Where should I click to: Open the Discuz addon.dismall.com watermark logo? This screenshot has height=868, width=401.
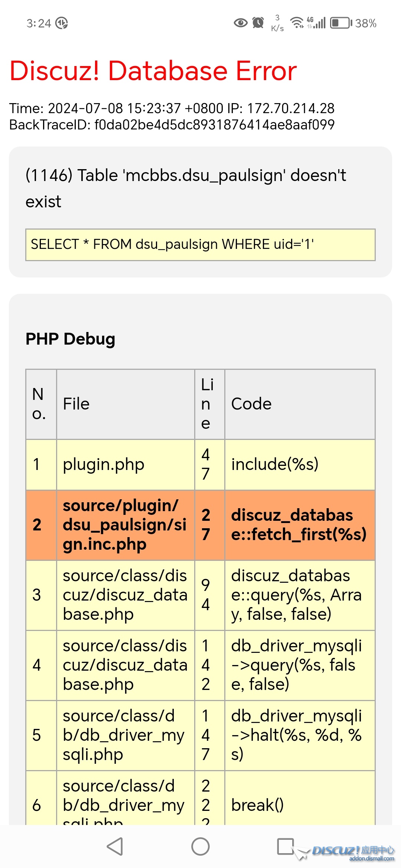[353, 852]
